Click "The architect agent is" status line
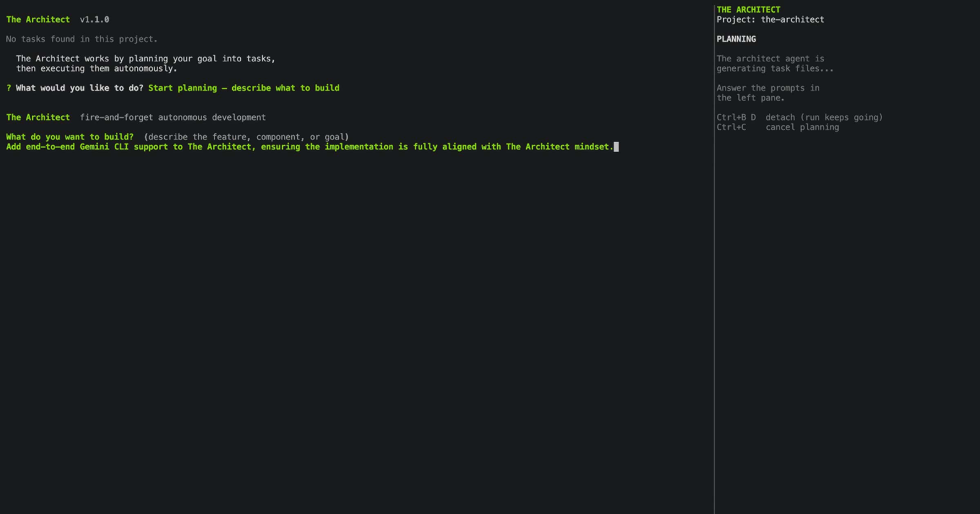The image size is (980, 514). [771, 59]
